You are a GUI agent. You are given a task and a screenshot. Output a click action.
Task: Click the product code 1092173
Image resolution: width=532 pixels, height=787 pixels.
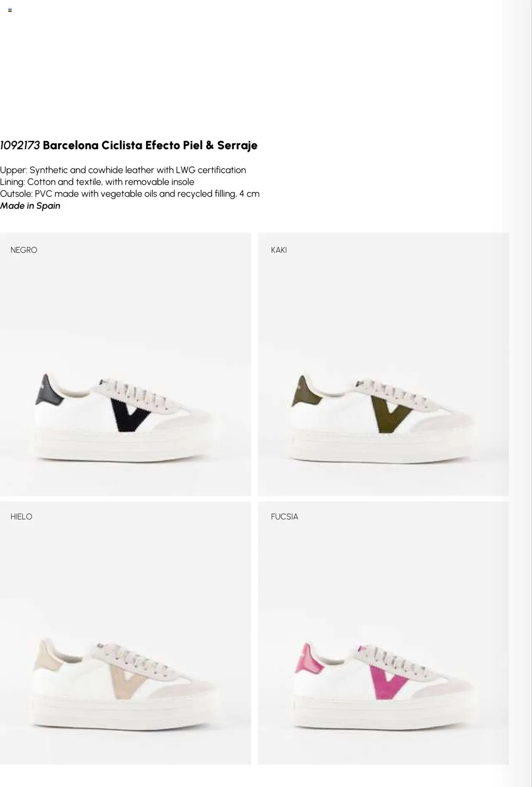pos(20,146)
